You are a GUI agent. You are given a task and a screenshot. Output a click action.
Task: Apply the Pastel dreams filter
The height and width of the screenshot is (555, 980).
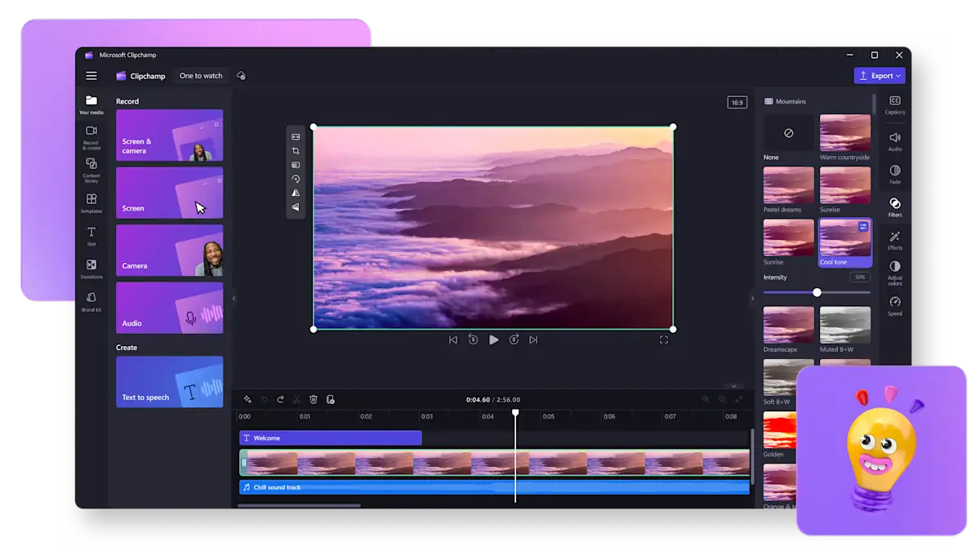coord(789,185)
